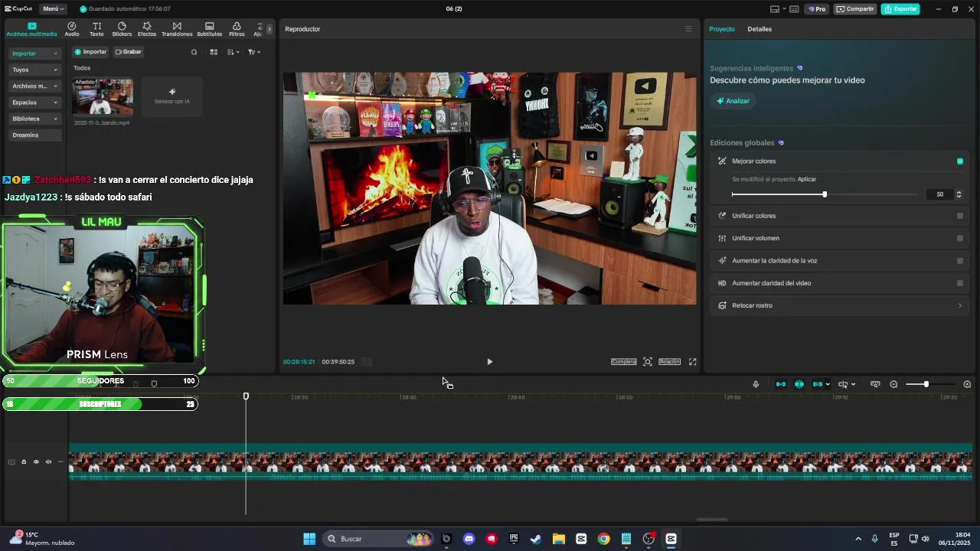
Task: Toggle track visibility eye icon
Action: coord(36,462)
